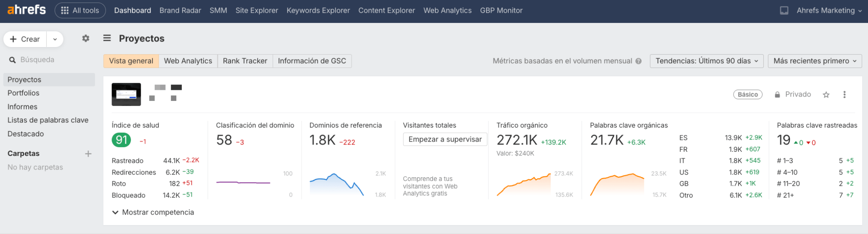This screenshot has height=234, width=868.
Task: Open Informes in the sidebar
Action: point(22,107)
